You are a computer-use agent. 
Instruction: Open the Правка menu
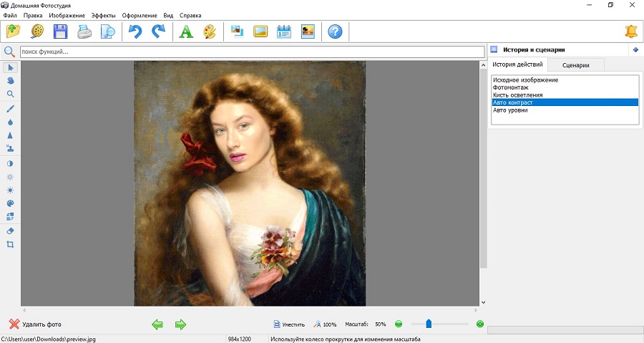(33, 15)
